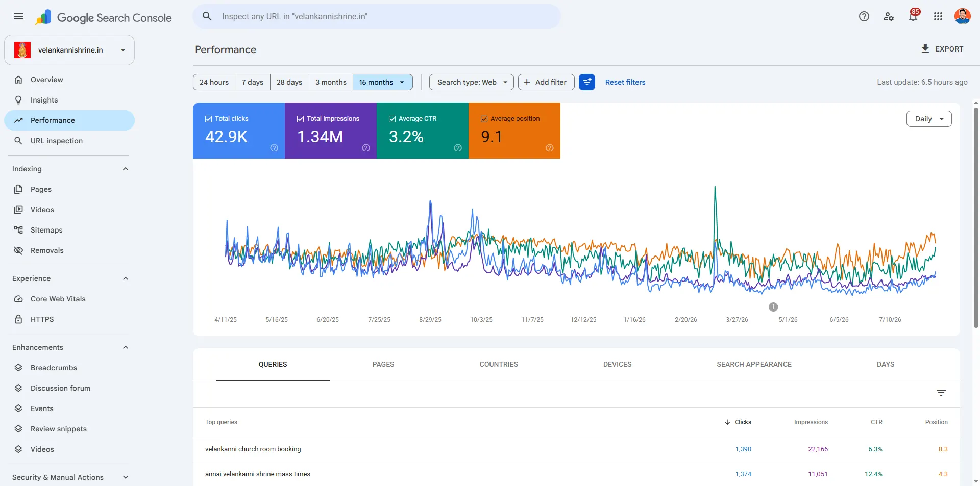The width and height of the screenshot is (980, 486).
Task: Click the Average position orange metric card
Action: click(x=514, y=131)
